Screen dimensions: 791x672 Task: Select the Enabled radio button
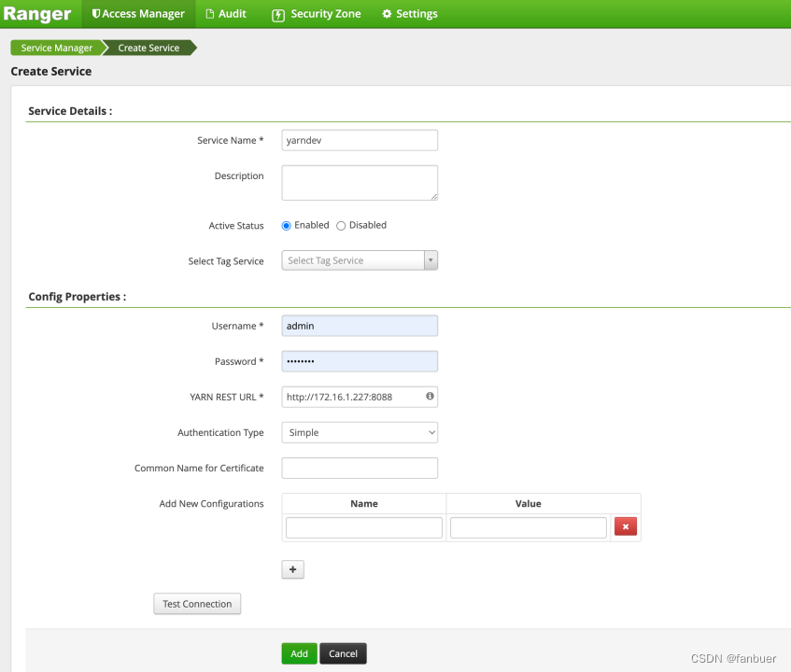click(x=286, y=225)
